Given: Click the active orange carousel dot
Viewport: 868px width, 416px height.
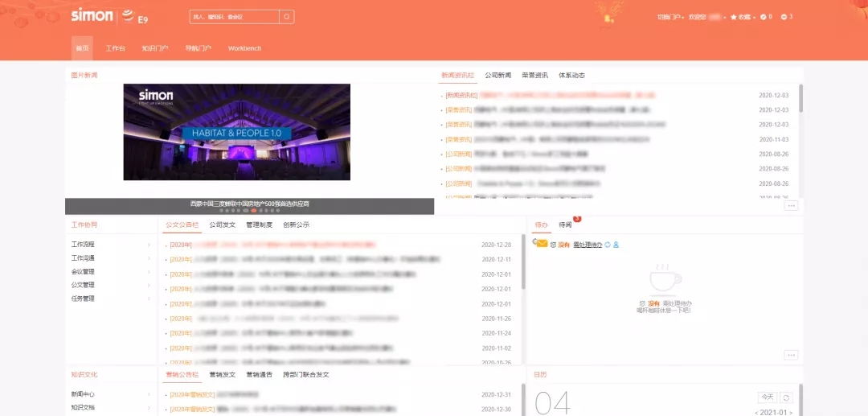Looking at the screenshot, I should click(x=253, y=211).
